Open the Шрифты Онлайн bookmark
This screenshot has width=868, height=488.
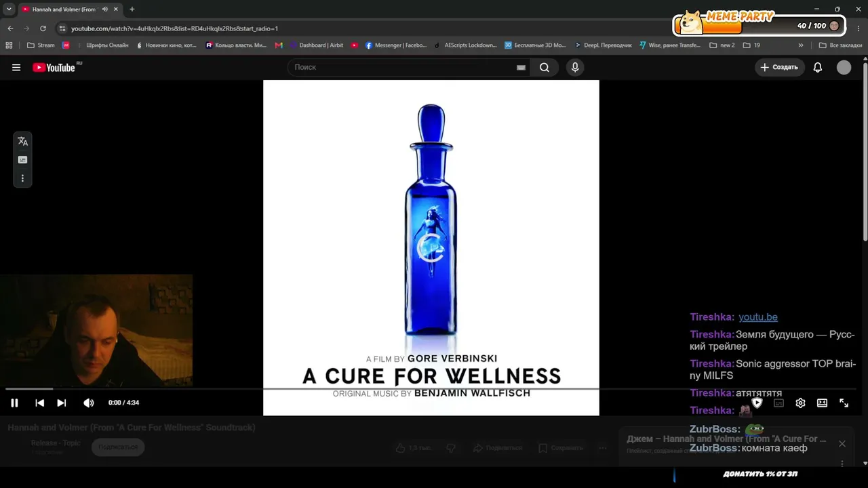[x=102, y=45]
